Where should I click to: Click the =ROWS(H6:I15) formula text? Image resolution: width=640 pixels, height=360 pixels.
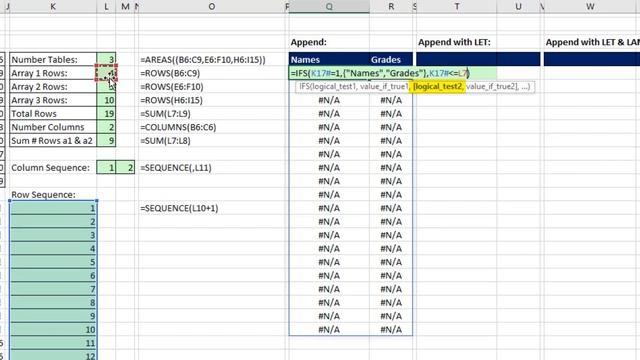[x=171, y=100]
